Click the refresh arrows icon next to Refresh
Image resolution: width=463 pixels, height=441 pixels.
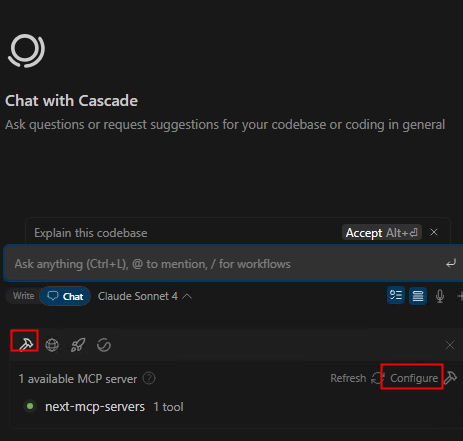(x=378, y=378)
